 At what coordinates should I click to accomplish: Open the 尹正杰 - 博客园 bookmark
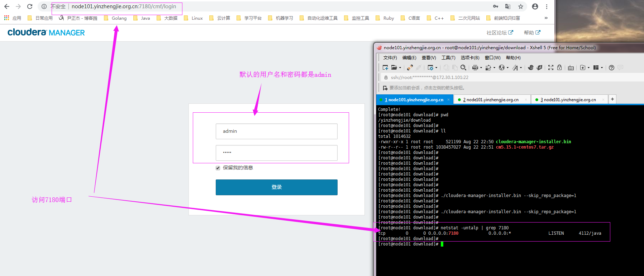click(x=78, y=18)
